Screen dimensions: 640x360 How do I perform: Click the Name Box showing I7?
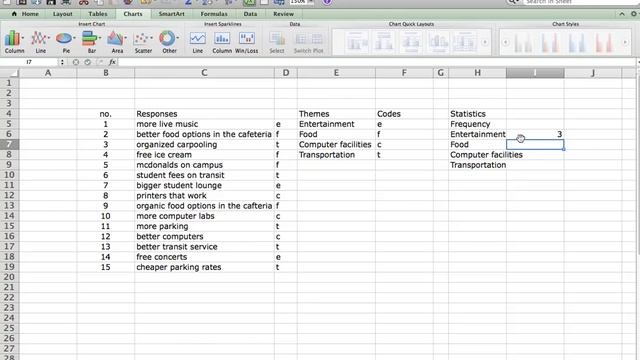(29, 62)
